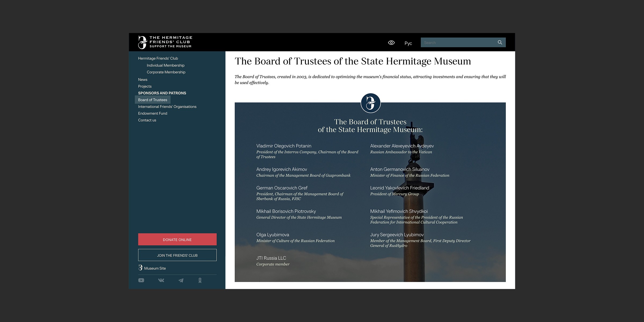Click Join the Friends' Club button
644x322 pixels.
pos(177,255)
